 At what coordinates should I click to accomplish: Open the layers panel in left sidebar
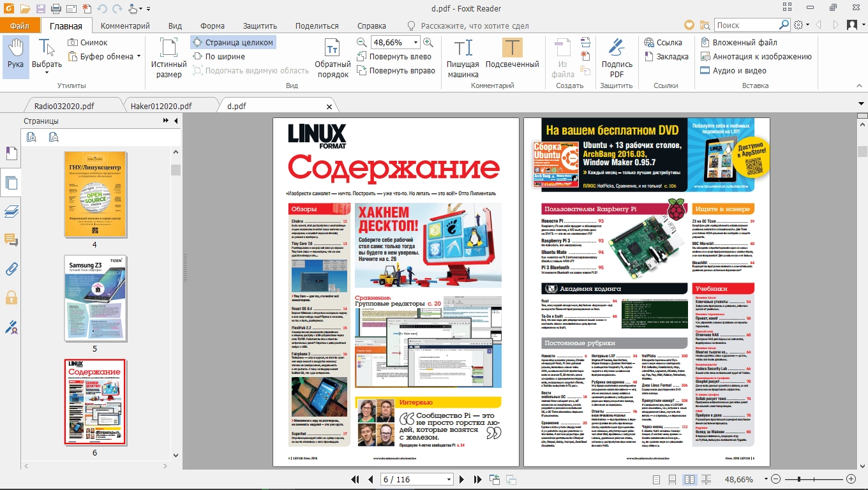click(11, 211)
